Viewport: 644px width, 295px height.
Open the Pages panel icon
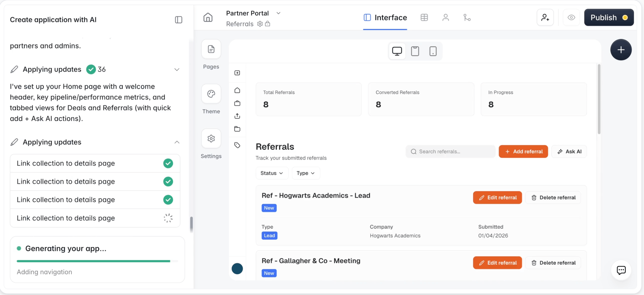click(211, 49)
